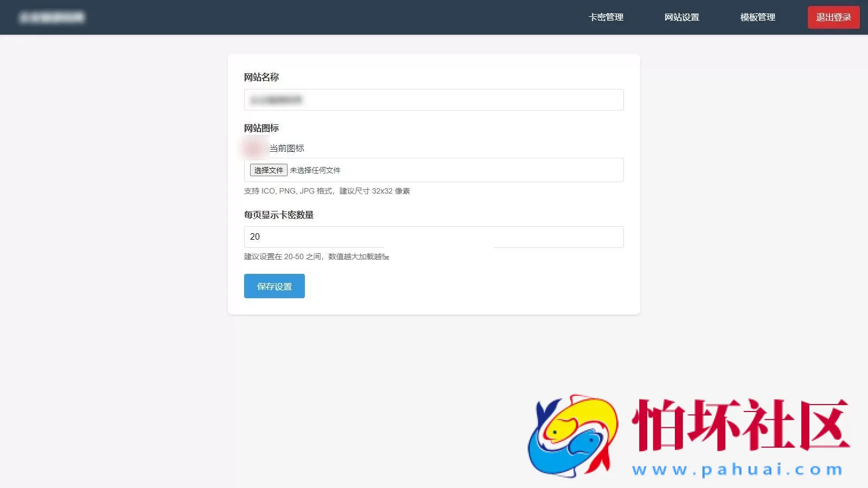
Task: Click the cards-per-page input showing 20
Action: (433, 236)
